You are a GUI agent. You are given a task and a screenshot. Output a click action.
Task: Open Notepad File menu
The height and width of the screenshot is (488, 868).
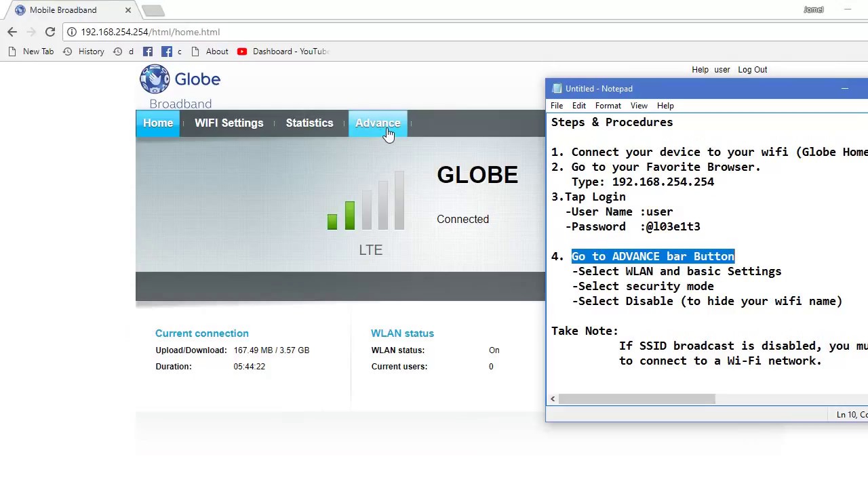pos(557,106)
